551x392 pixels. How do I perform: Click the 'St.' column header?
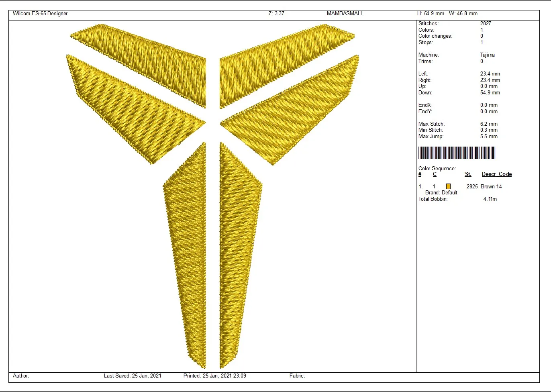(x=468, y=174)
